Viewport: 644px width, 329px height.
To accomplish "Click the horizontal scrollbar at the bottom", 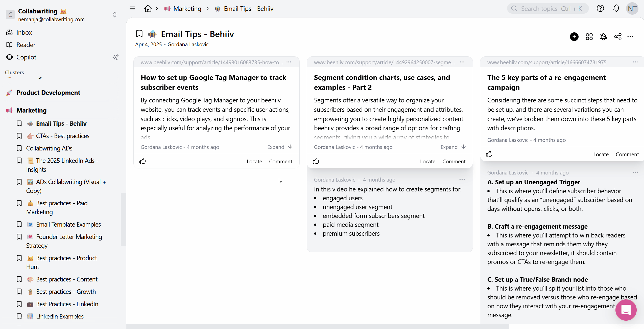I will click(317, 326).
